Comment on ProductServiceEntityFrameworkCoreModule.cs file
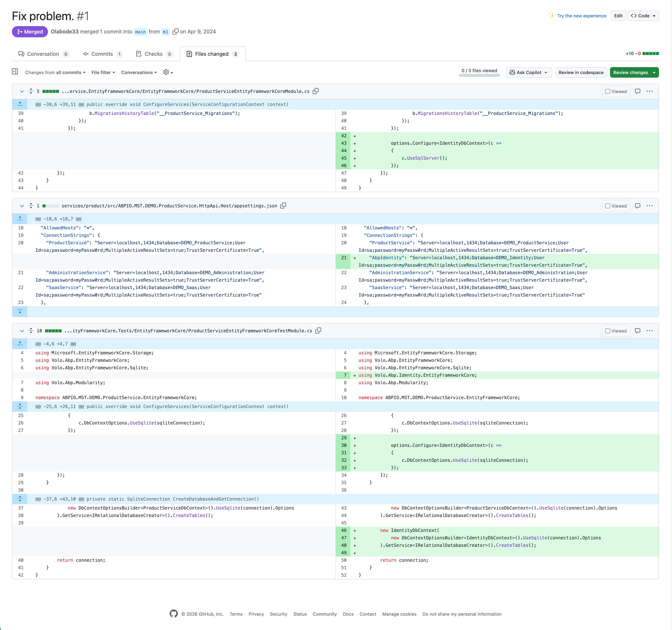Viewport: 672px width, 630px height. pyautogui.click(x=637, y=91)
